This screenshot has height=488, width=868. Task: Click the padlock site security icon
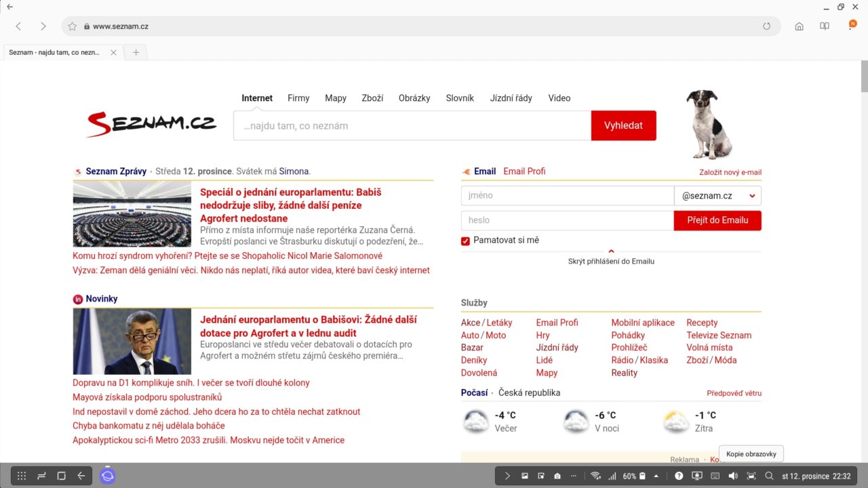point(87,26)
